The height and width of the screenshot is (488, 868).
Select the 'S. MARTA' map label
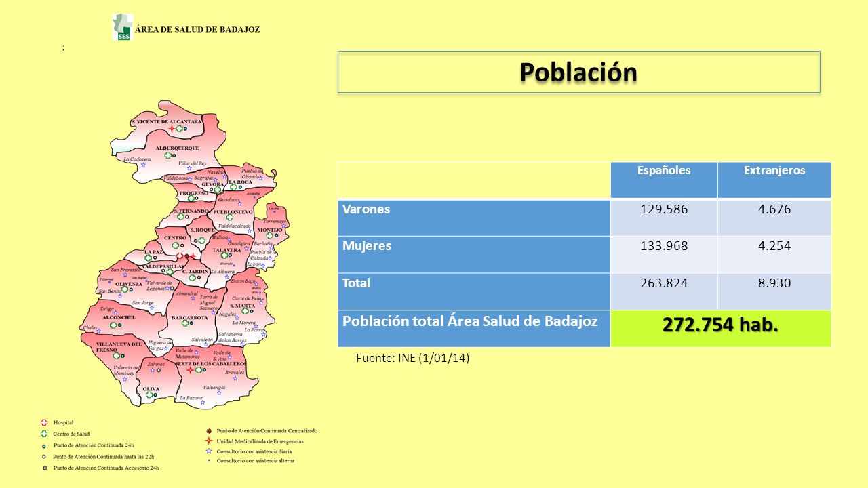(242, 306)
